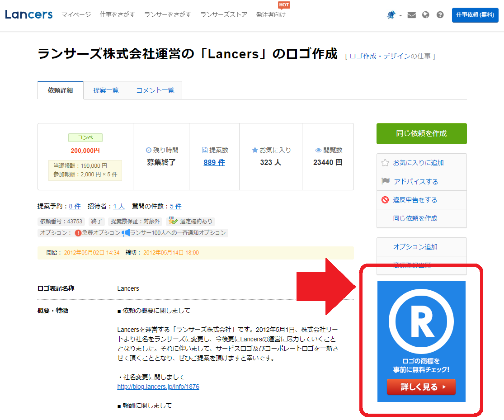Image resolution: width=504 pixels, height=420 pixels.
Task: Click the 募集終了 remaining time value
Action: (161, 162)
